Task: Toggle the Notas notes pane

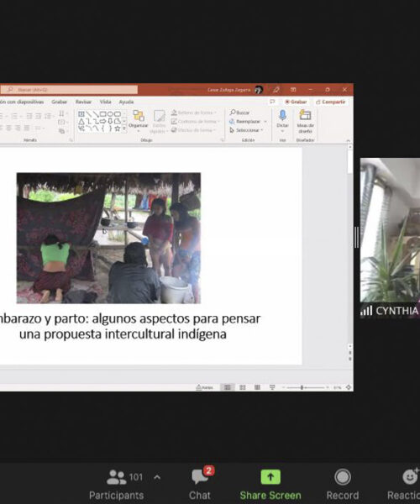Action: (x=205, y=387)
